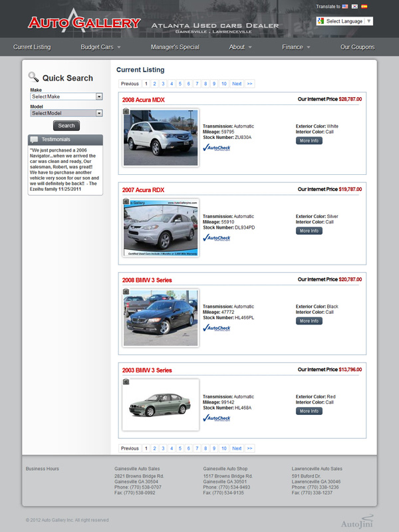The image size is (399, 532).
Task: Open the Our Coupons nav item
Action: coord(358,47)
